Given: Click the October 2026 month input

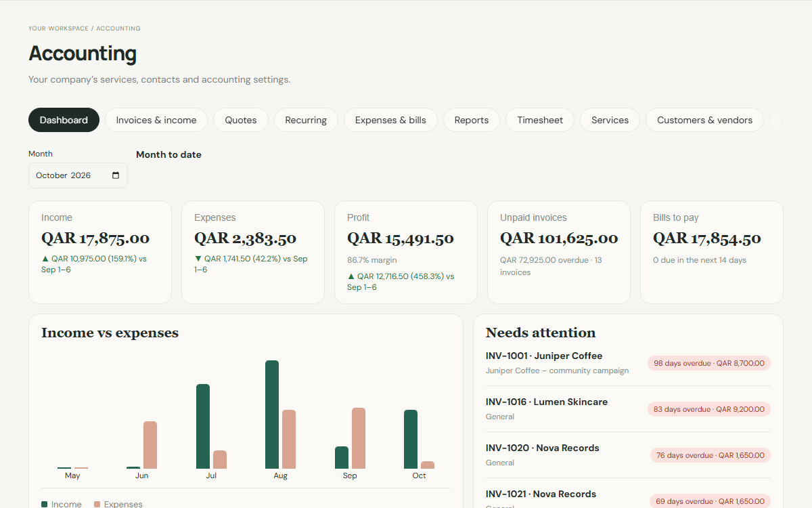Looking at the screenshot, I should pos(78,175).
